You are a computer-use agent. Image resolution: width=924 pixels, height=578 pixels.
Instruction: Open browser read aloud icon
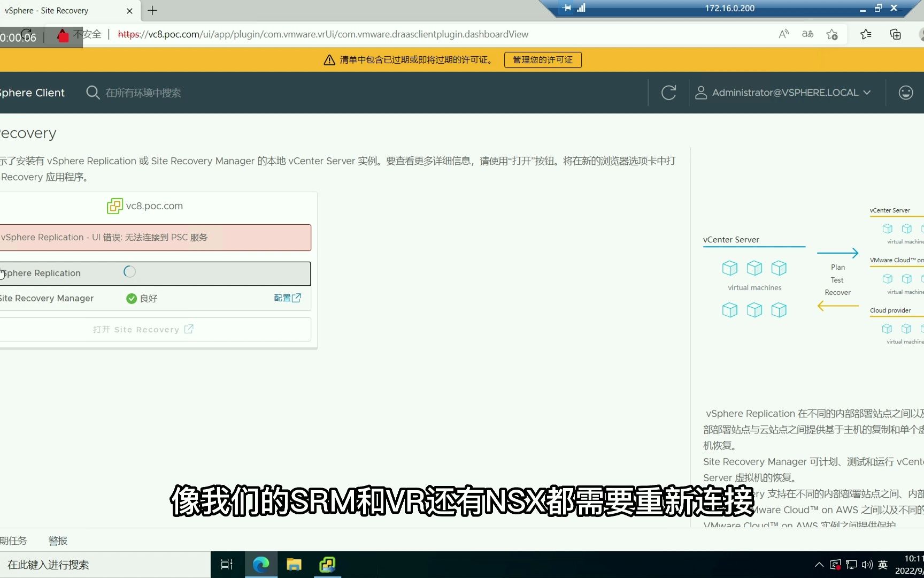click(x=784, y=34)
